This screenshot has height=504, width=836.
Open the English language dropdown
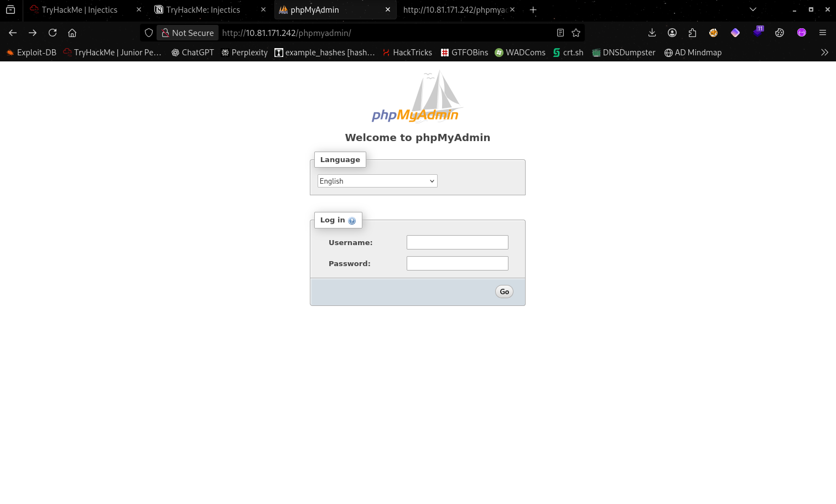[x=377, y=181]
